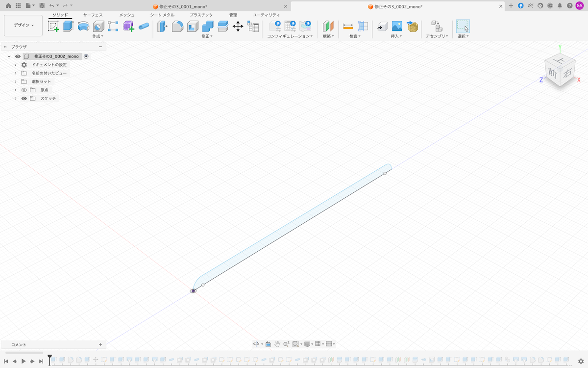Open the アセンブリ dropdown menu
The width and height of the screenshot is (588, 368).
tap(437, 36)
